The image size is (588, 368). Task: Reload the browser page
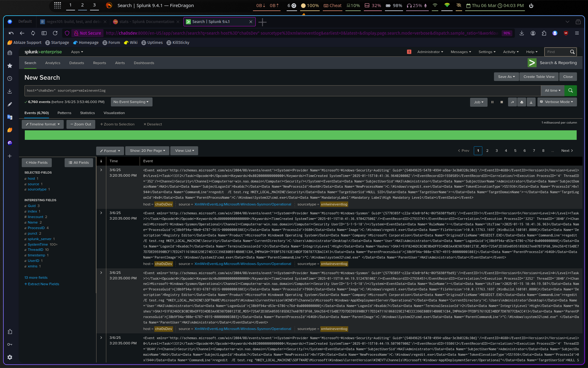pos(55,33)
